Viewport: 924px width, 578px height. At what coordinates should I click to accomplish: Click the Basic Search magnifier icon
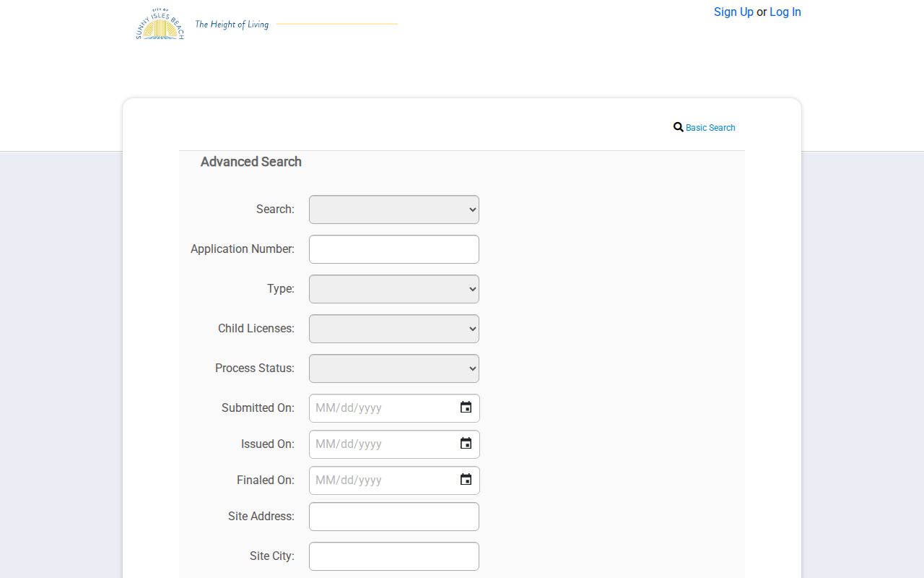pos(679,127)
